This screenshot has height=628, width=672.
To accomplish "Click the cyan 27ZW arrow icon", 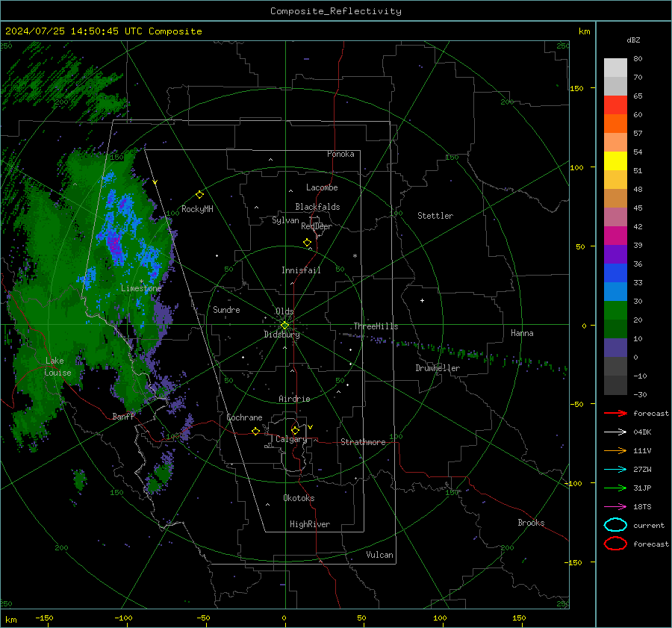I will pyautogui.click(x=615, y=470).
